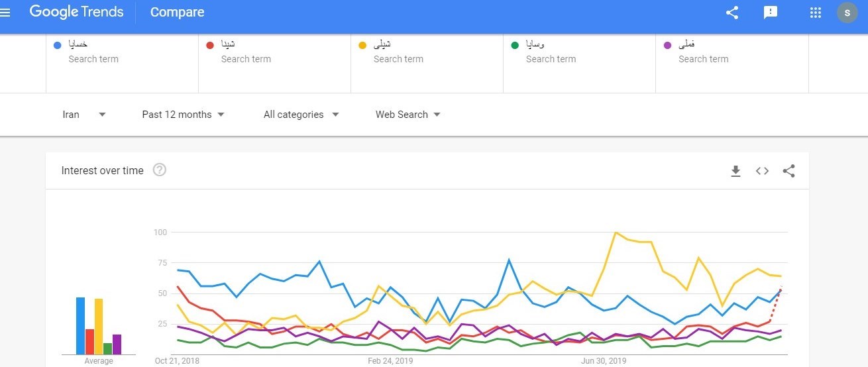Click the share icon in header
Screen dimensions: 868x367
click(x=732, y=12)
